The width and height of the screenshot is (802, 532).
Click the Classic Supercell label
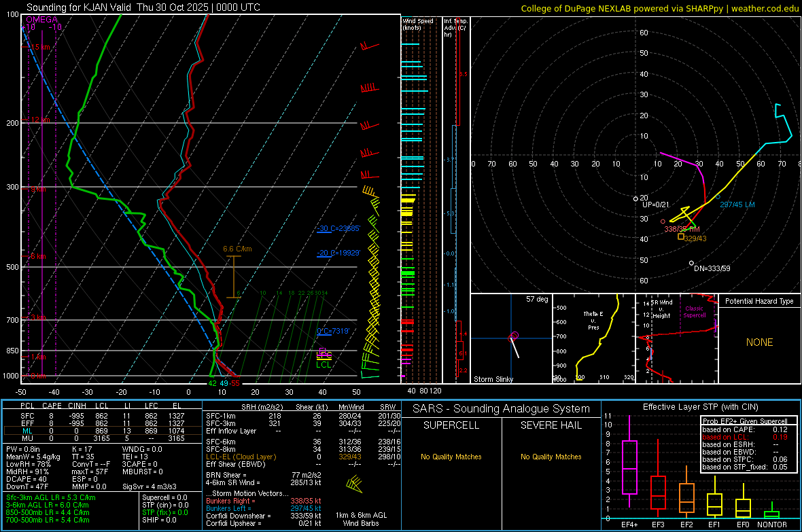coord(694,312)
